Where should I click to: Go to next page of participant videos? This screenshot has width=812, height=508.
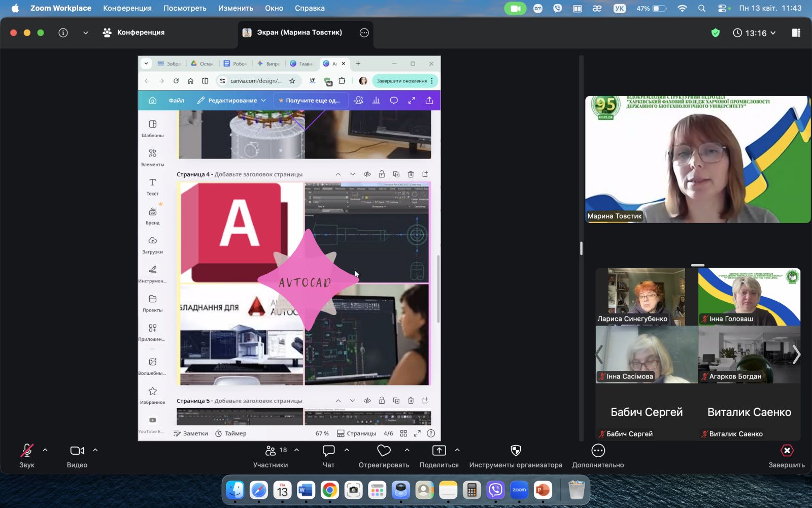796,355
